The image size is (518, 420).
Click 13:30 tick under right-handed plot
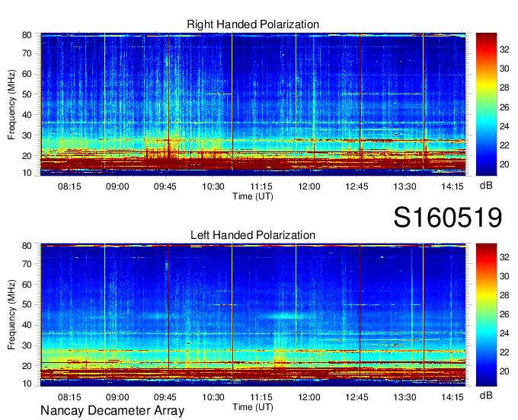pyautogui.click(x=404, y=186)
